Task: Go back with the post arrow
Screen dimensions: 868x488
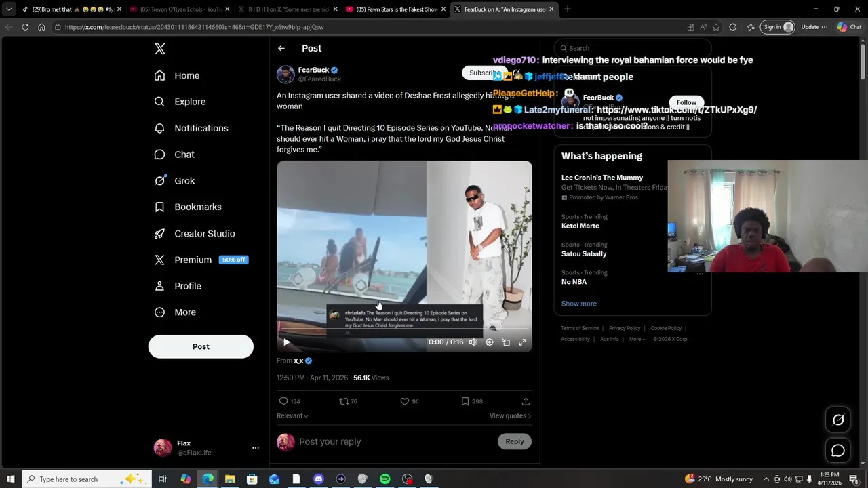Action: pos(281,48)
